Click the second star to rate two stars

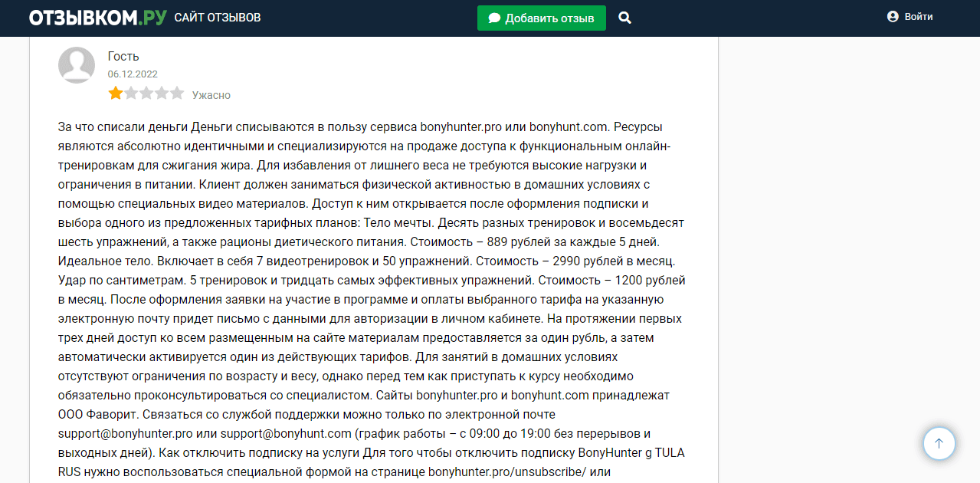[131, 92]
